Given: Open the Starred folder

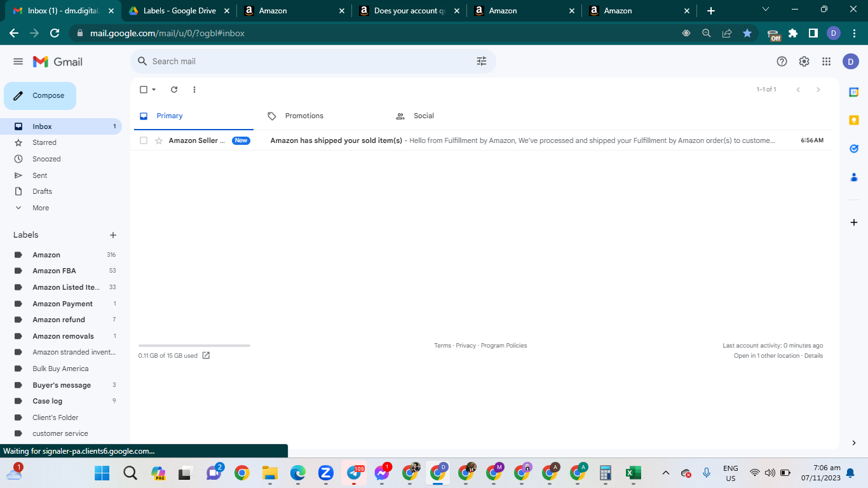Looking at the screenshot, I should pos(44,142).
